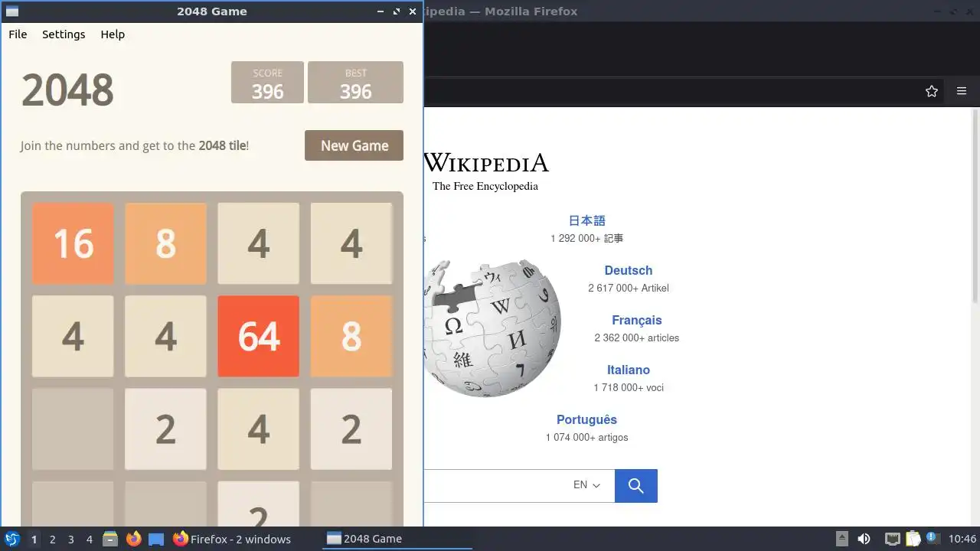Image resolution: width=980 pixels, height=551 pixels.
Task: Switch to virtual desktop 2
Action: 53,540
